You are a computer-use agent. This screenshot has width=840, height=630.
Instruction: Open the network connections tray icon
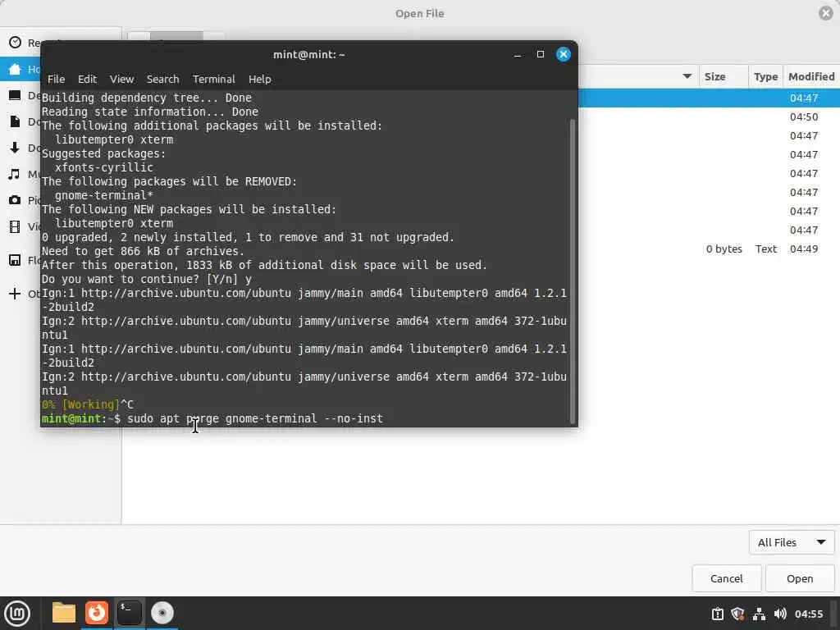759,614
